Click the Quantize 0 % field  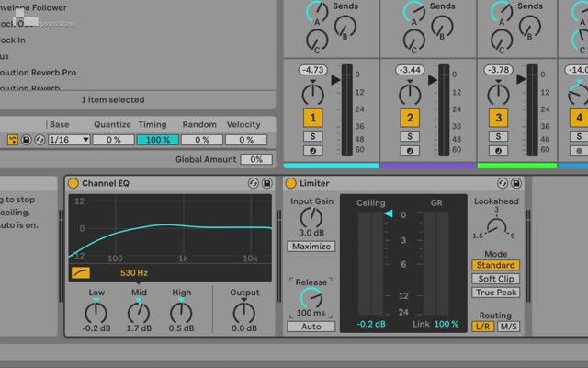[x=113, y=140]
